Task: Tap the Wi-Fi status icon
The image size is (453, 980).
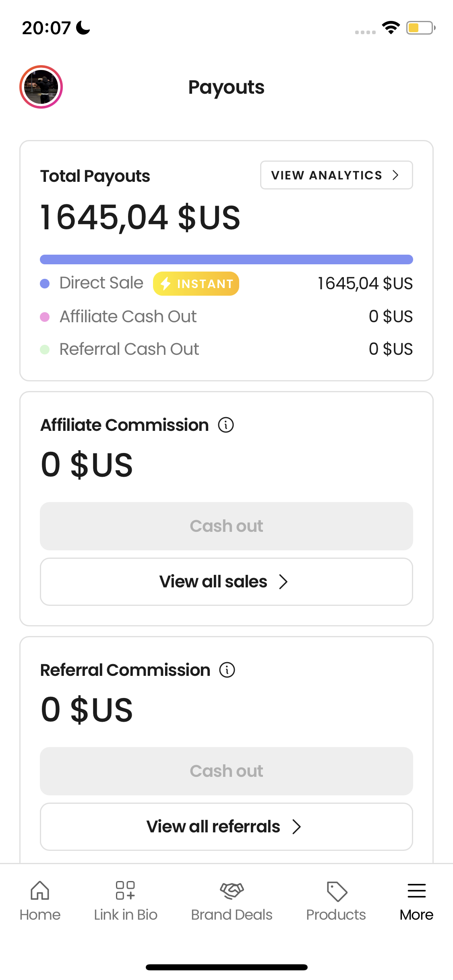Action: point(391,28)
